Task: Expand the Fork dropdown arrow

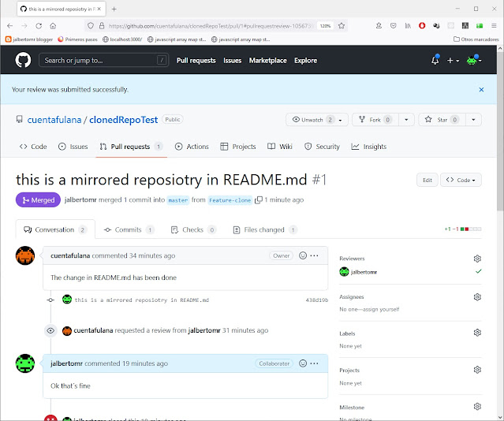Action: [x=406, y=120]
